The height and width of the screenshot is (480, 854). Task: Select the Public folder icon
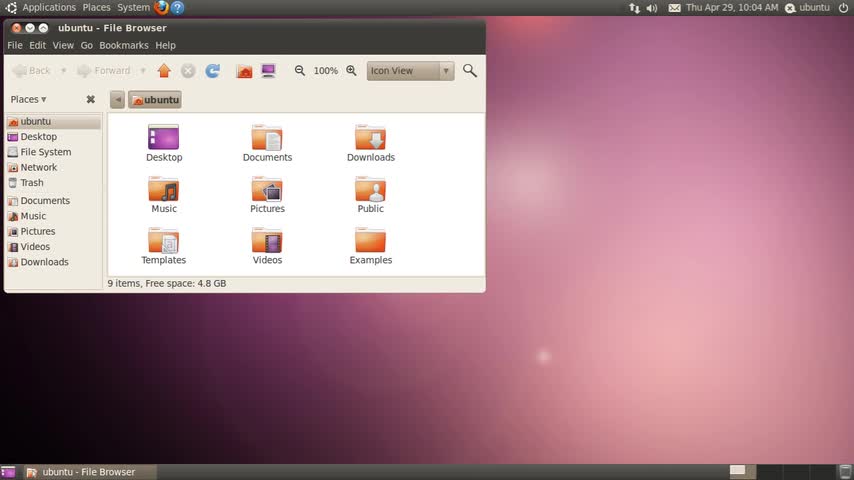(370, 189)
